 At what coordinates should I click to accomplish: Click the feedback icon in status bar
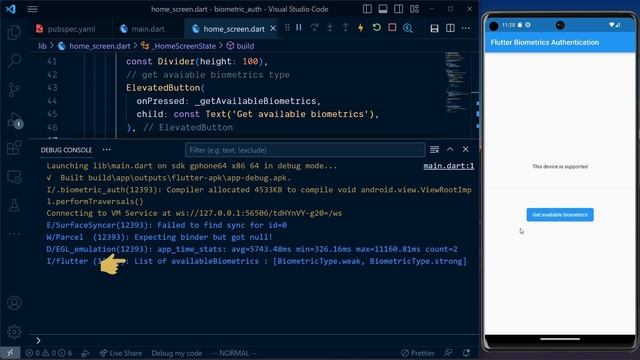[448, 353]
